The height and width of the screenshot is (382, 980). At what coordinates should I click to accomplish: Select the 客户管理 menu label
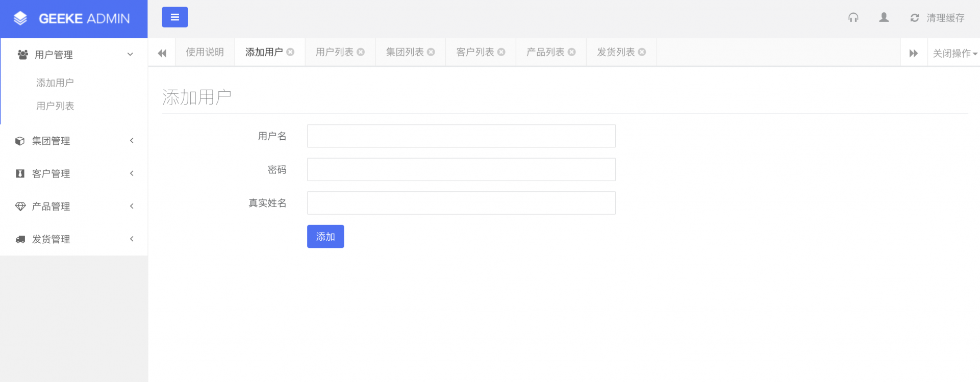click(x=51, y=173)
